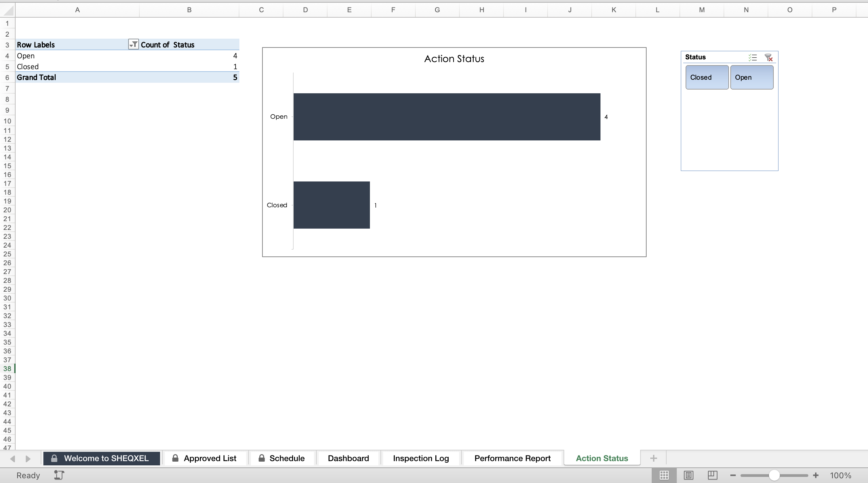The image size is (868, 483).
Task: Select the Action Status sheet tab
Action: pos(602,458)
